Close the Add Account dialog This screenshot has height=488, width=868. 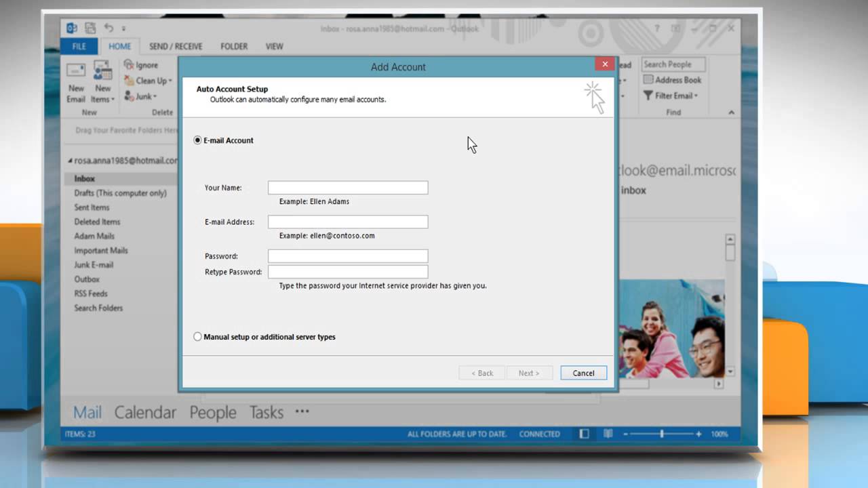(x=605, y=64)
